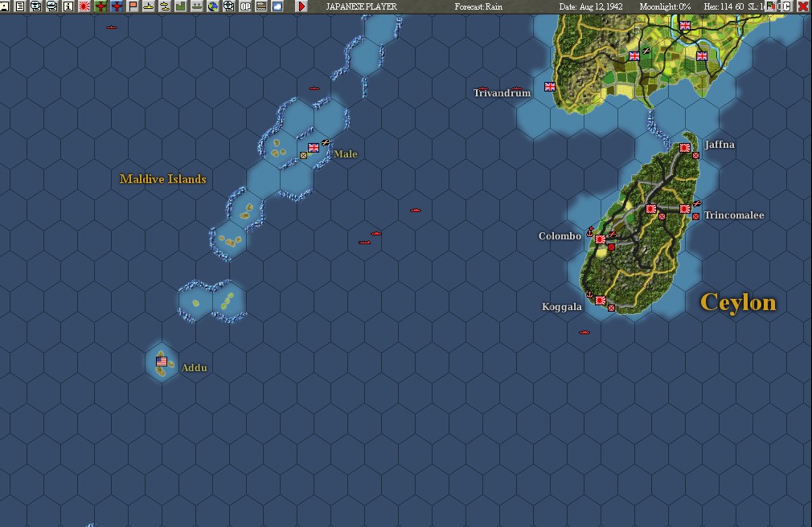
Task: Click the Maldive Islands region label
Action: (x=163, y=179)
